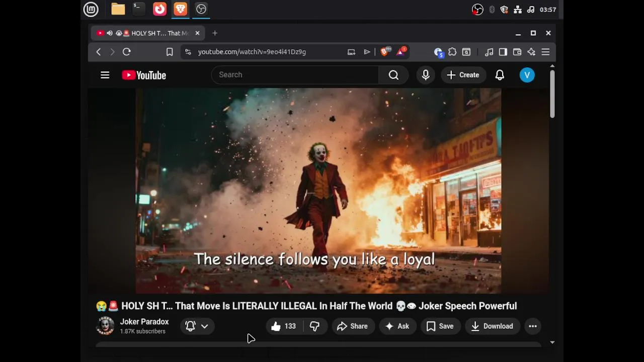
Task: Switch to OBS Studio in the panel
Action: pos(201,9)
